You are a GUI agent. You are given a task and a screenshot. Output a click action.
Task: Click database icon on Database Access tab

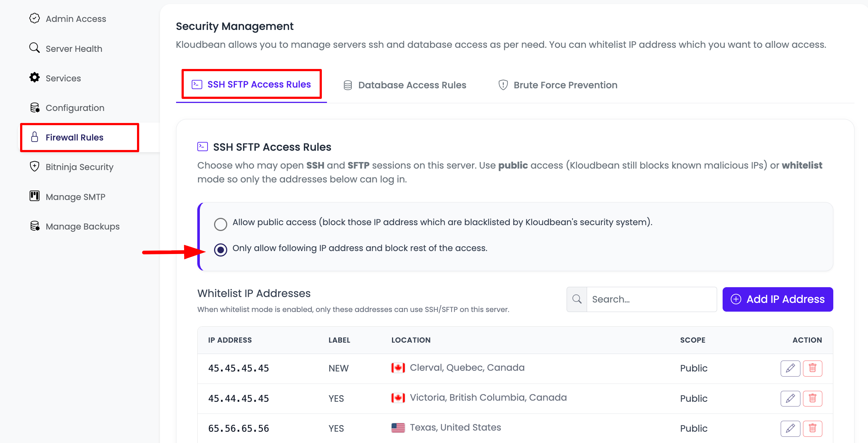pyautogui.click(x=348, y=85)
